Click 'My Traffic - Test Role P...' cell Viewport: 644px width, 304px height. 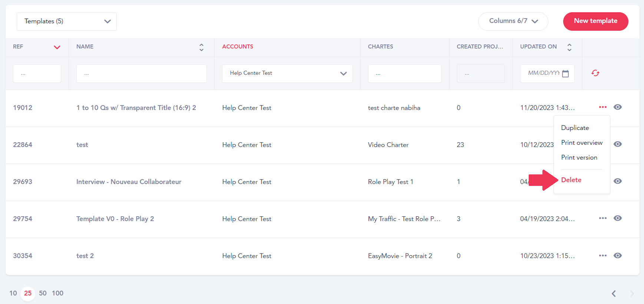pos(404,219)
